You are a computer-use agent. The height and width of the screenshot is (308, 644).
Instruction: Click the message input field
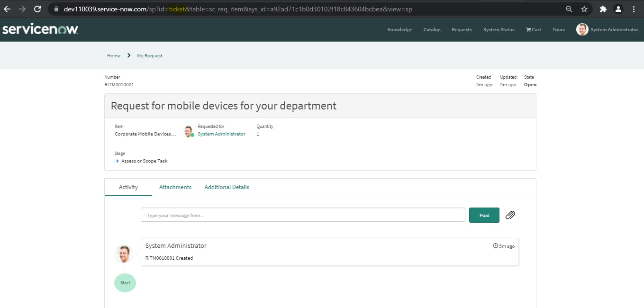(x=303, y=215)
